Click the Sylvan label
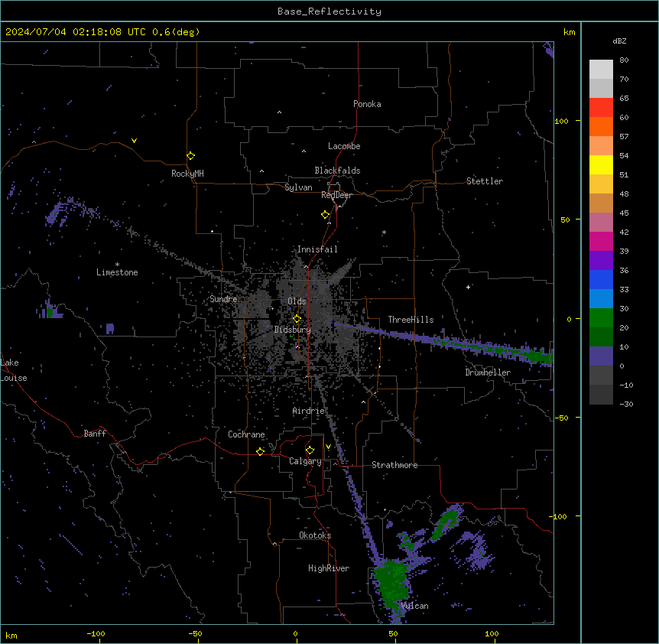The image size is (659, 644). point(298,187)
